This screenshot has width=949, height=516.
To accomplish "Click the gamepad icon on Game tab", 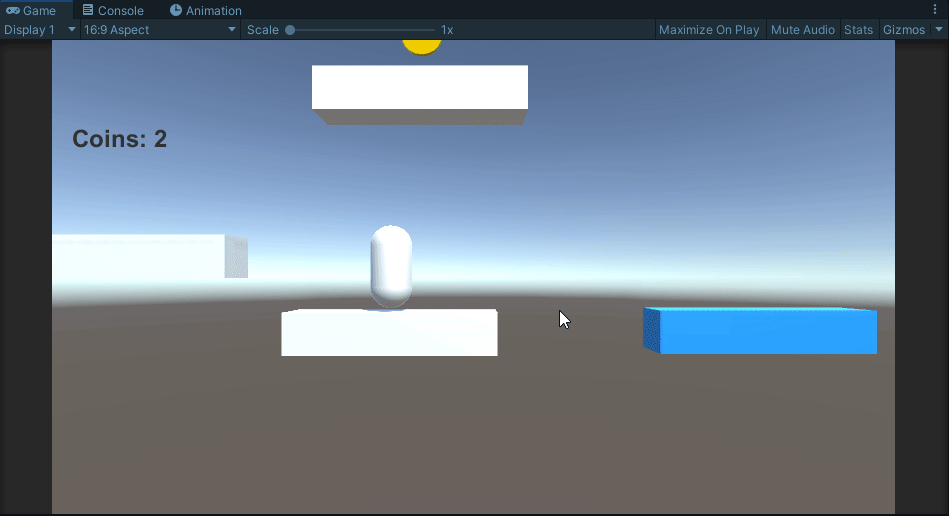I will [x=13, y=10].
